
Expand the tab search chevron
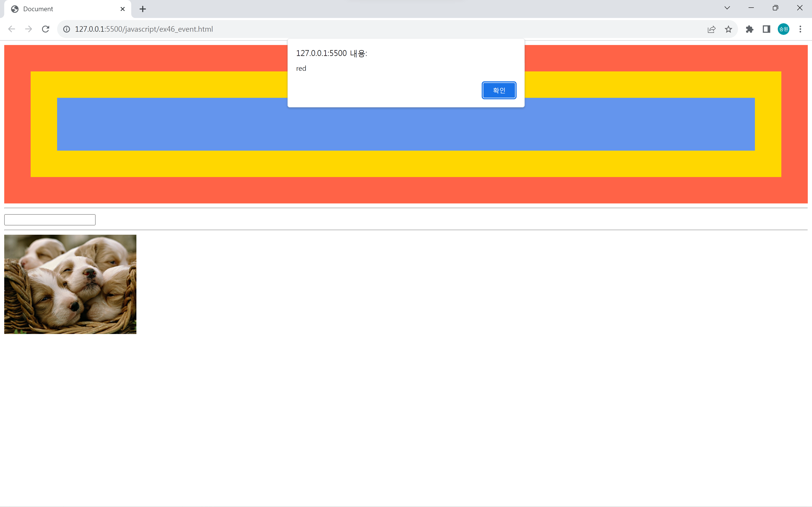tap(727, 8)
